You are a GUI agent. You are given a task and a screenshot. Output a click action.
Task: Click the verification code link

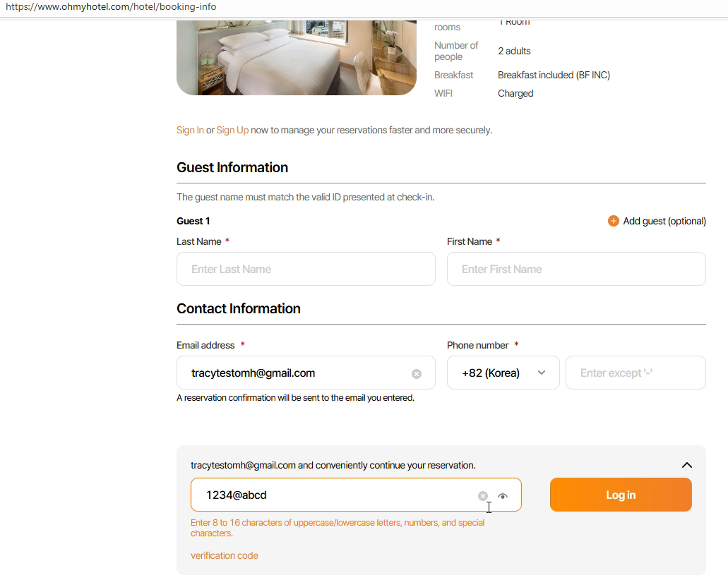(x=225, y=555)
